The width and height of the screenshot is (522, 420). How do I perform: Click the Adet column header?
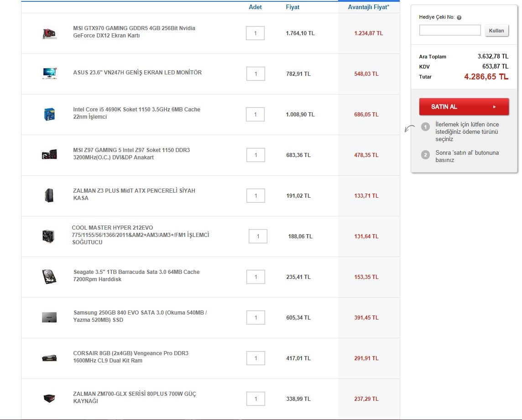pyautogui.click(x=256, y=7)
